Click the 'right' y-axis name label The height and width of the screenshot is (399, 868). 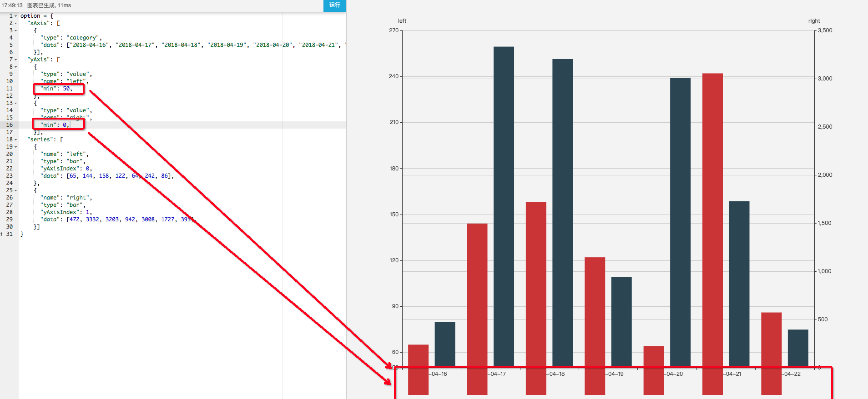pos(814,21)
